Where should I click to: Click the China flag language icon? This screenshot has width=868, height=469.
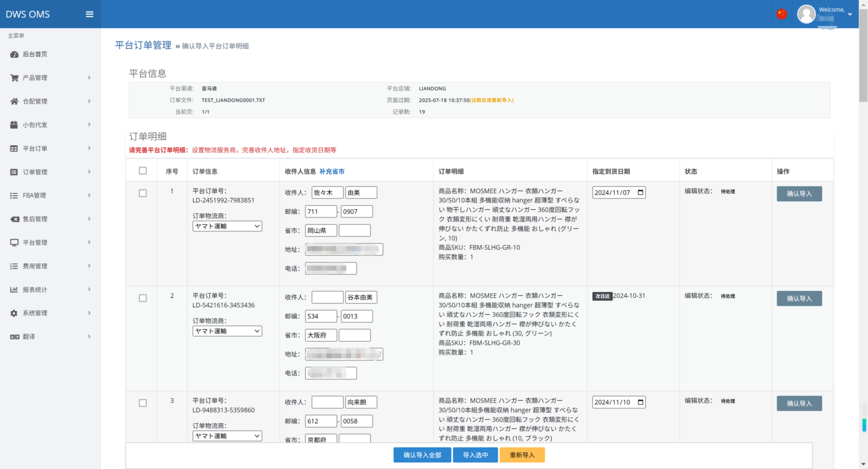click(782, 14)
